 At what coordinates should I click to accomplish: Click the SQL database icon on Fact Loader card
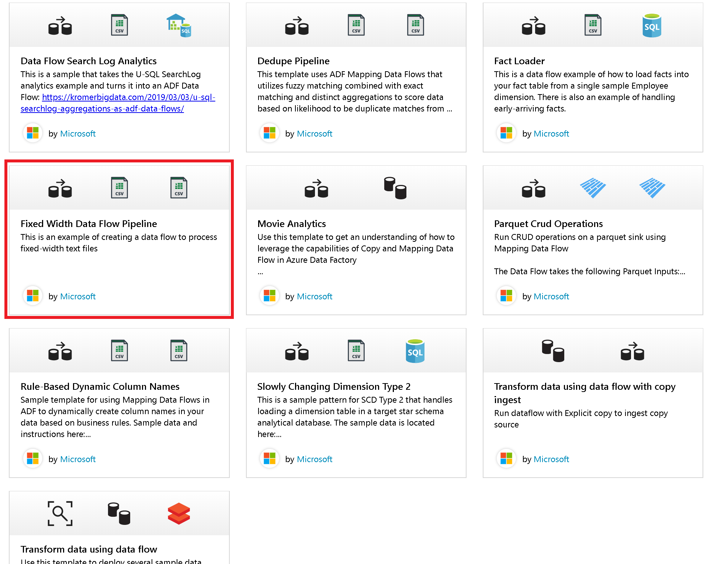(x=652, y=25)
